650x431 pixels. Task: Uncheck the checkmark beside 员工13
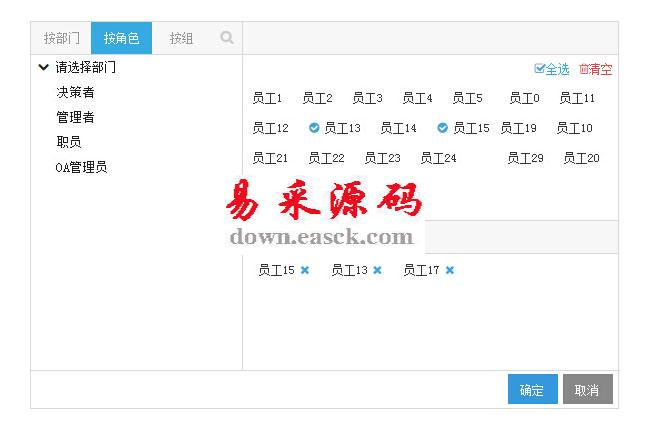tap(314, 128)
